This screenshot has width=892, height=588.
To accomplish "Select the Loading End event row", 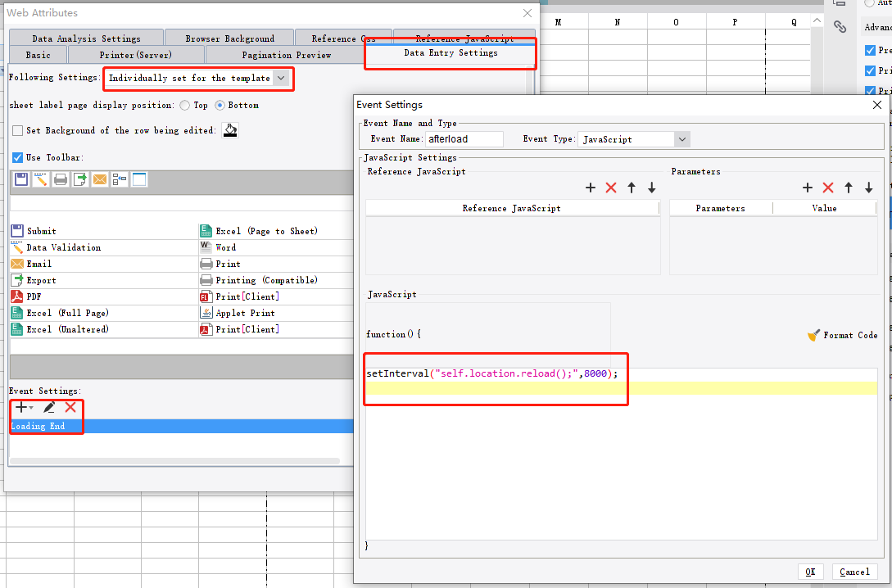I will pos(182,426).
